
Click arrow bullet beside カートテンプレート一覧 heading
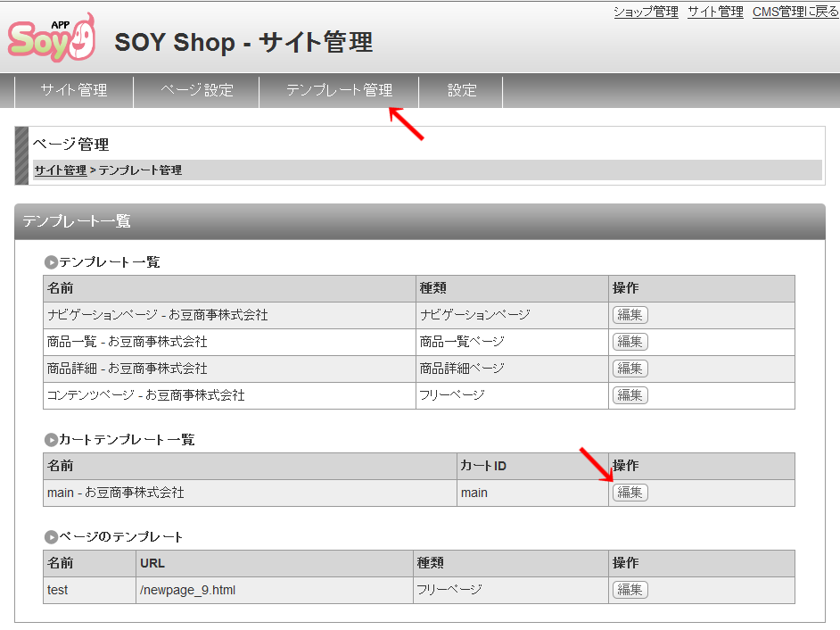[x=51, y=440]
